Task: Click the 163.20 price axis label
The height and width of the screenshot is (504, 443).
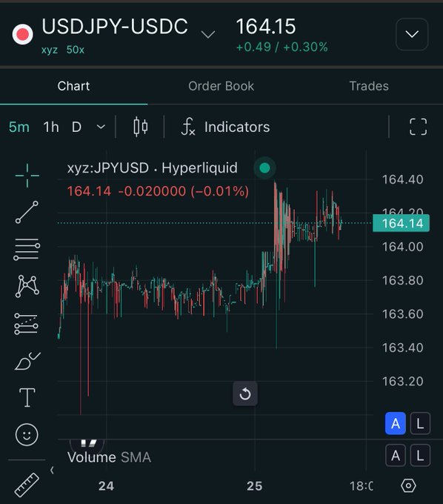Action: tap(402, 381)
